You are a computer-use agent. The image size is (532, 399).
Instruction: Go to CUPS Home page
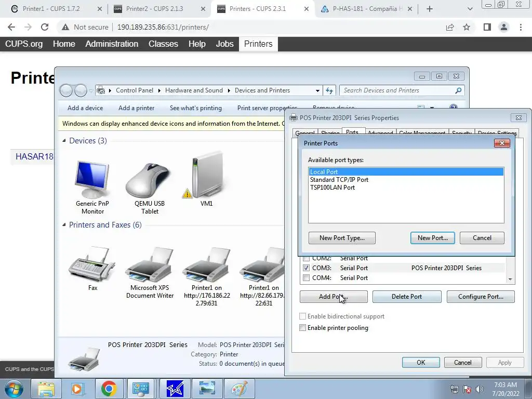pos(64,44)
